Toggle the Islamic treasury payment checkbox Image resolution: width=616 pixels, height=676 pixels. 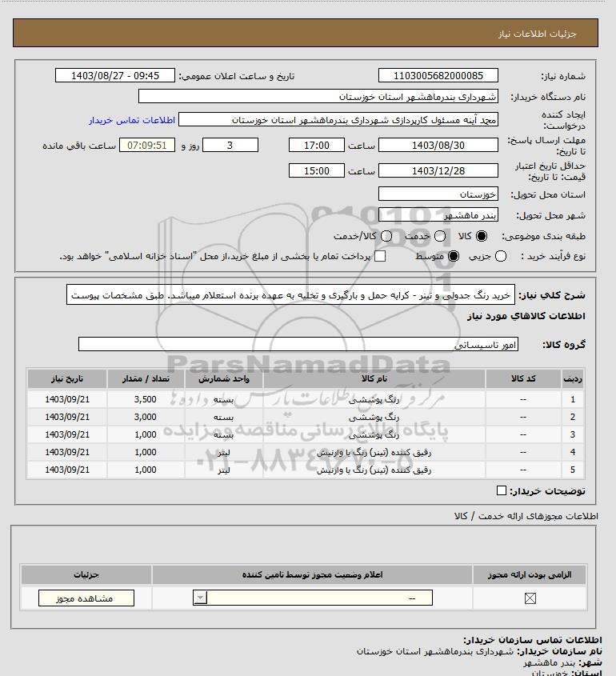(x=380, y=257)
